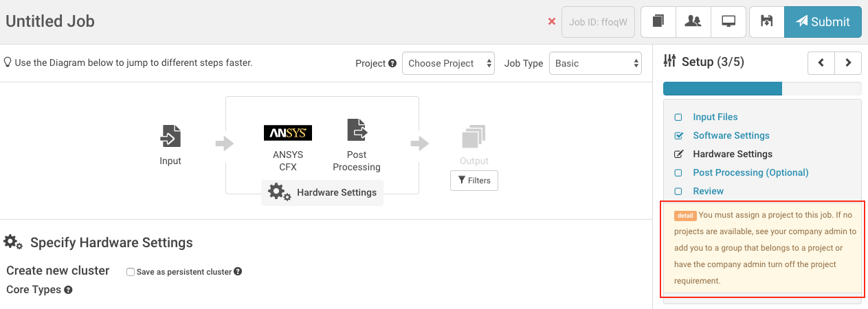The width and height of the screenshot is (868, 309).
Task: Click the share with users icon
Action: click(693, 21)
